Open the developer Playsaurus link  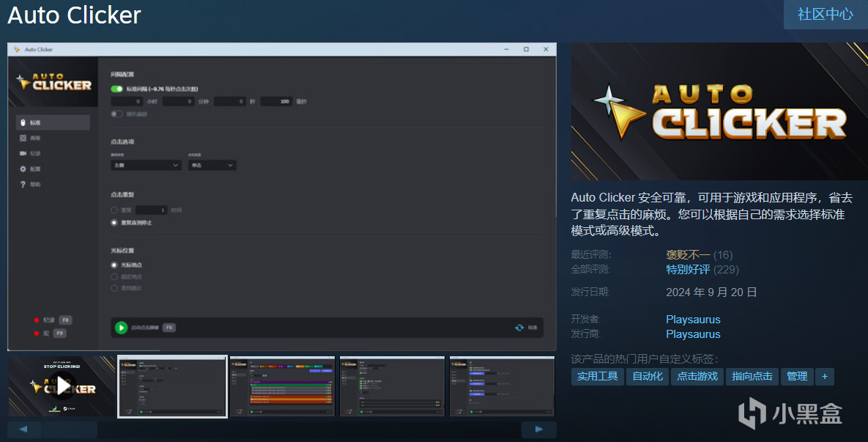pyautogui.click(x=693, y=320)
